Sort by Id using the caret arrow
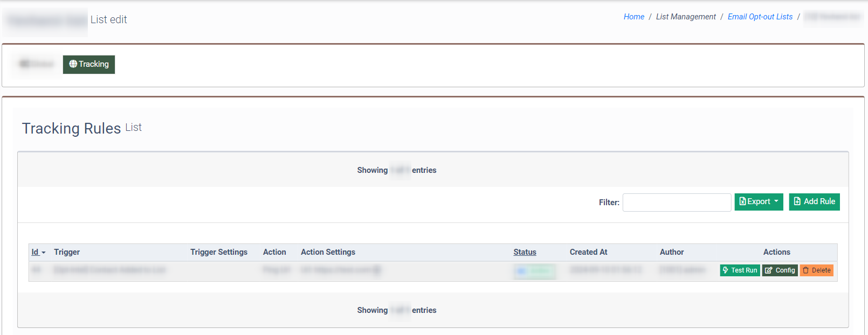Viewport: 868px width, 335px height. (44, 253)
